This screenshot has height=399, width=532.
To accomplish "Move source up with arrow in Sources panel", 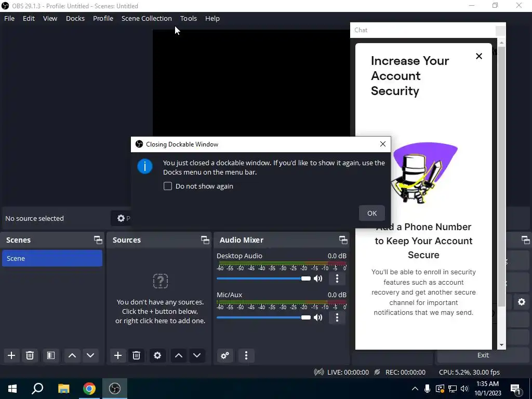I will [x=179, y=355].
